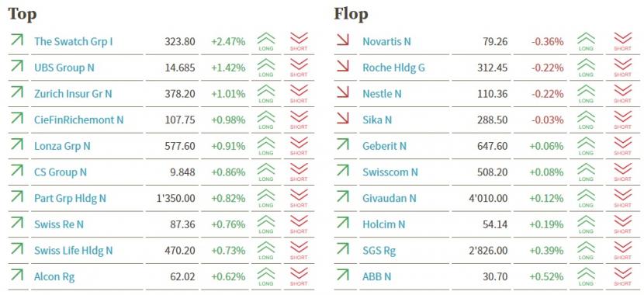Open the Part Grp Hldg N link

[70, 199]
